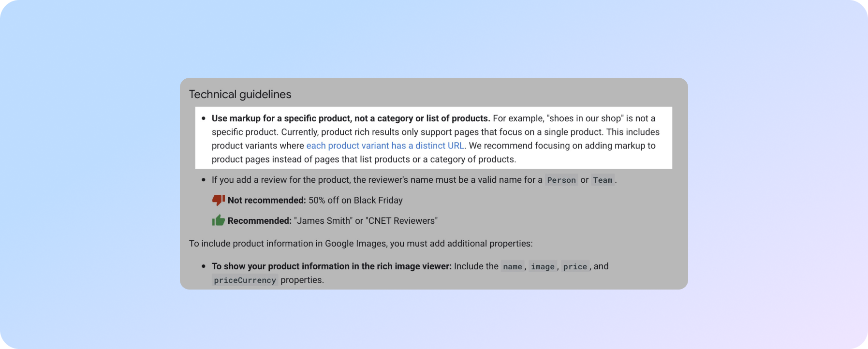Click the "shoes in our shop" quoted example
Image resolution: width=868 pixels, height=349 pixels.
tap(585, 118)
